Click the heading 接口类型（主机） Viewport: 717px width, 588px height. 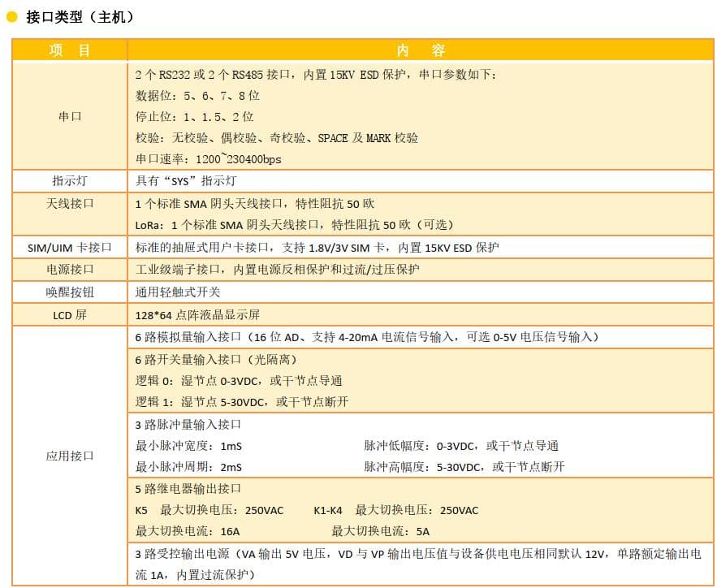(80, 17)
